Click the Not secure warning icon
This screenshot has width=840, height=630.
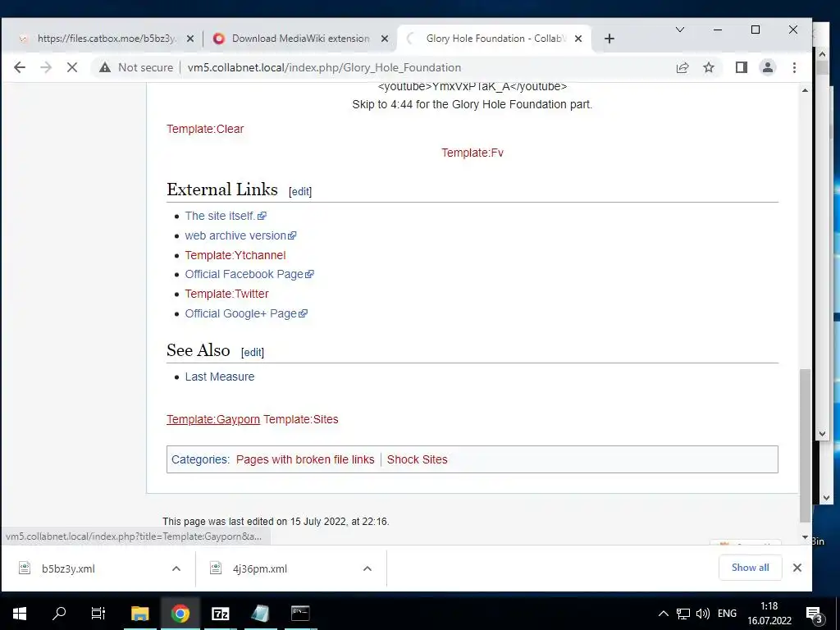[x=105, y=67]
